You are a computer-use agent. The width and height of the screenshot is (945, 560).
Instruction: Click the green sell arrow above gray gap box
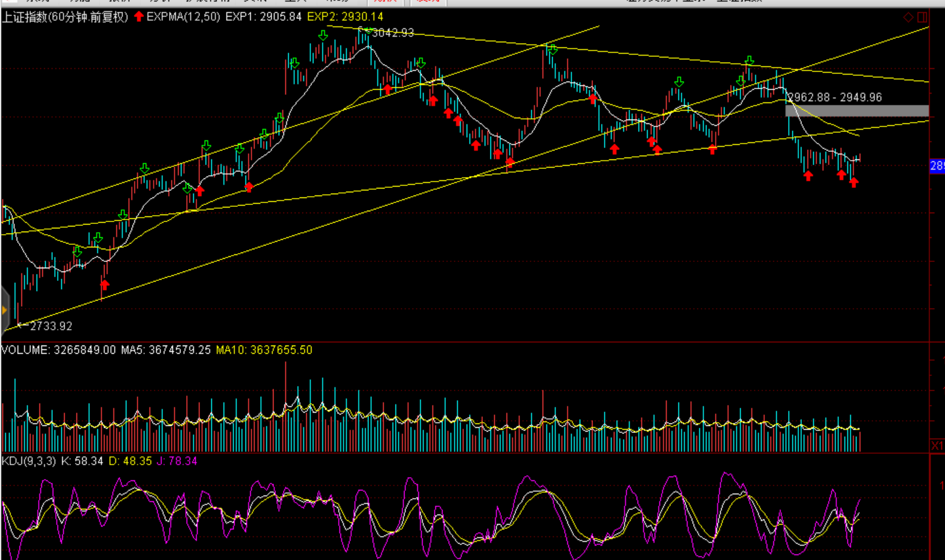(749, 61)
